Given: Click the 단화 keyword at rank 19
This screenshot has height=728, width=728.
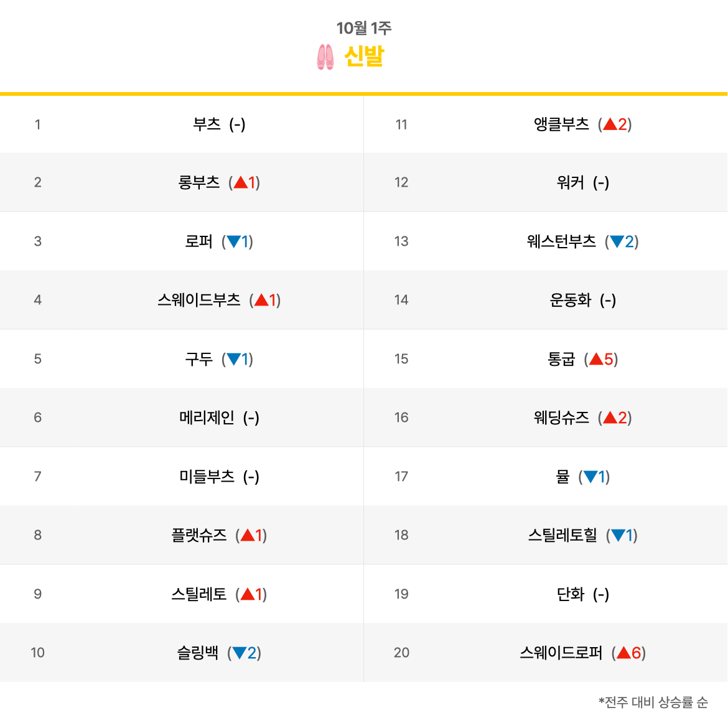Looking at the screenshot, I should tap(570, 594).
